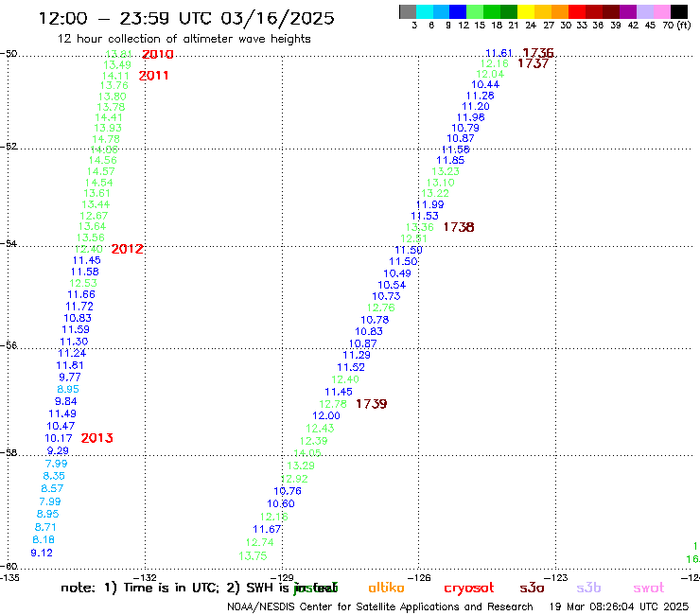Click the wave height value 12.78

pos(333,404)
